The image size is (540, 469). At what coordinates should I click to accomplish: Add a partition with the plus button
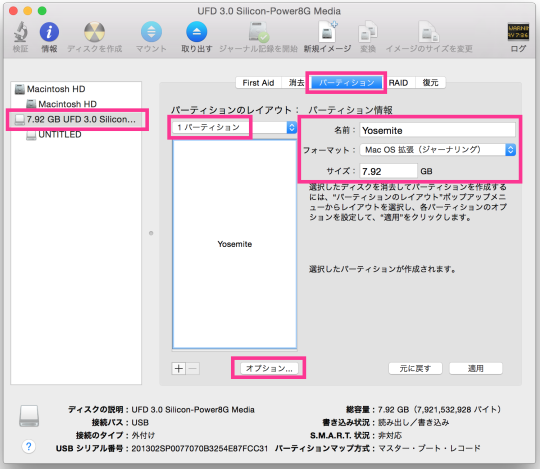(x=179, y=368)
